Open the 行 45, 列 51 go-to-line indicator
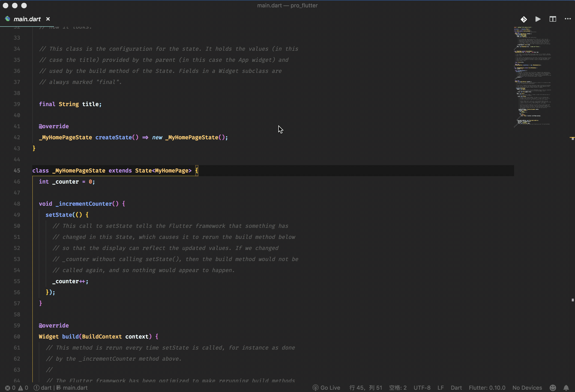 pyautogui.click(x=365, y=388)
